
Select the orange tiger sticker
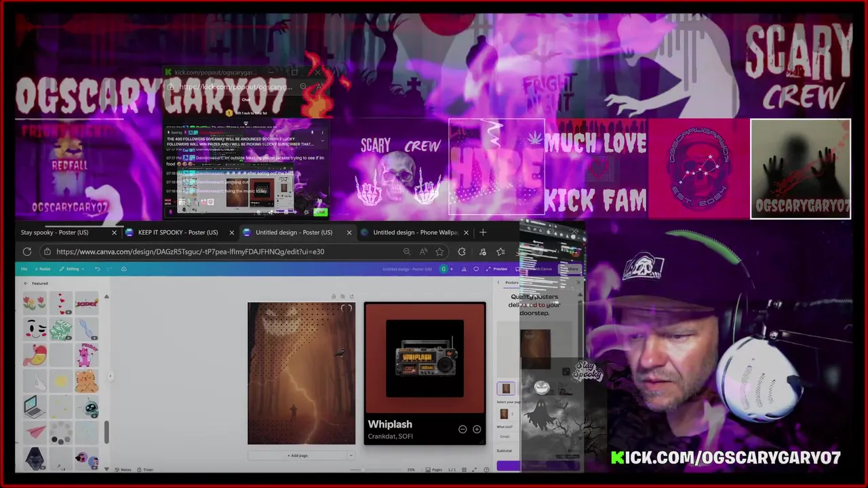click(x=86, y=381)
